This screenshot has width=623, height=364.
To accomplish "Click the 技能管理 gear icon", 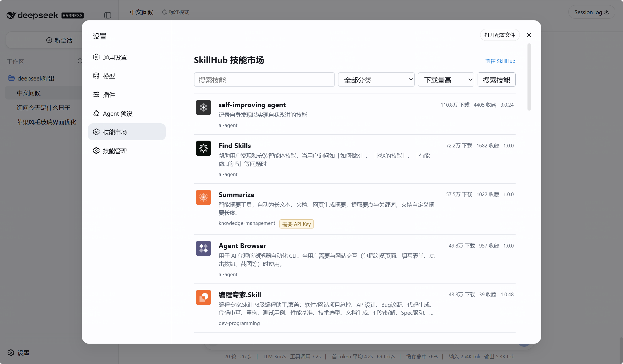I will click(96, 151).
